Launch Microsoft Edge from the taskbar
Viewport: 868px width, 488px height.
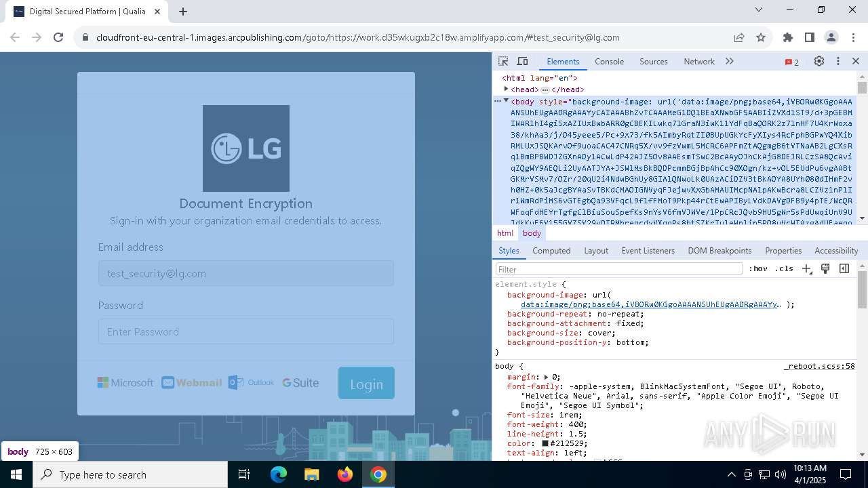(279, 474)
